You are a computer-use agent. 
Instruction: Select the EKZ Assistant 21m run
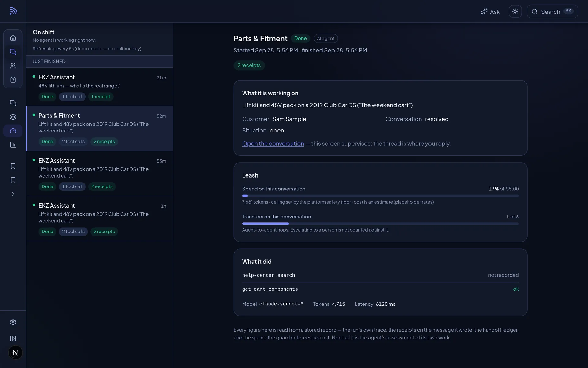[100, 87]
